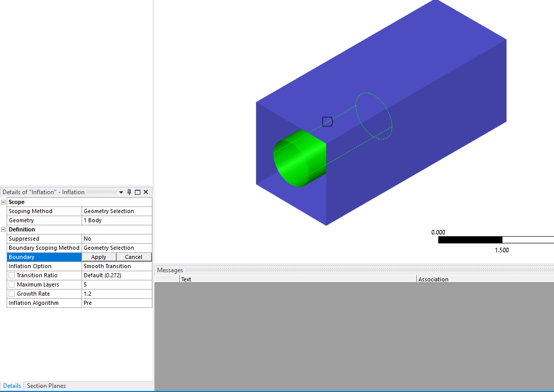Screen dimensions: 554x392
Task: Open Boundary Scoping Method value dropdown
Action: click(x=117, y=248)
